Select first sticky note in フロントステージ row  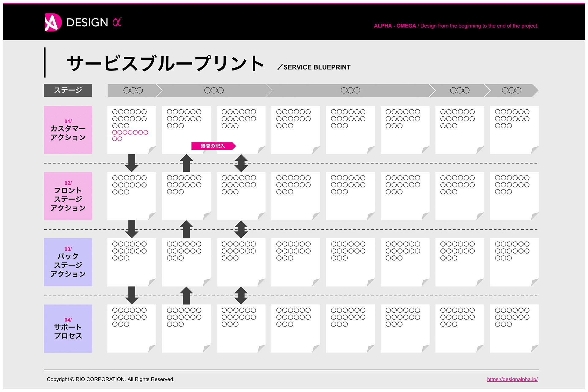pos(132,196)
